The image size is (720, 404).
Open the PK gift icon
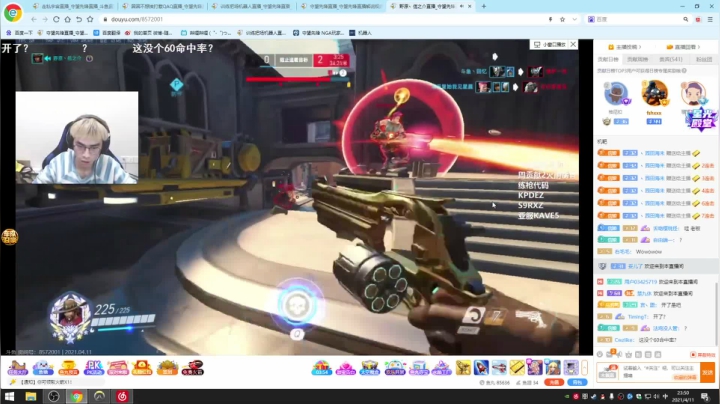point(94,367)
